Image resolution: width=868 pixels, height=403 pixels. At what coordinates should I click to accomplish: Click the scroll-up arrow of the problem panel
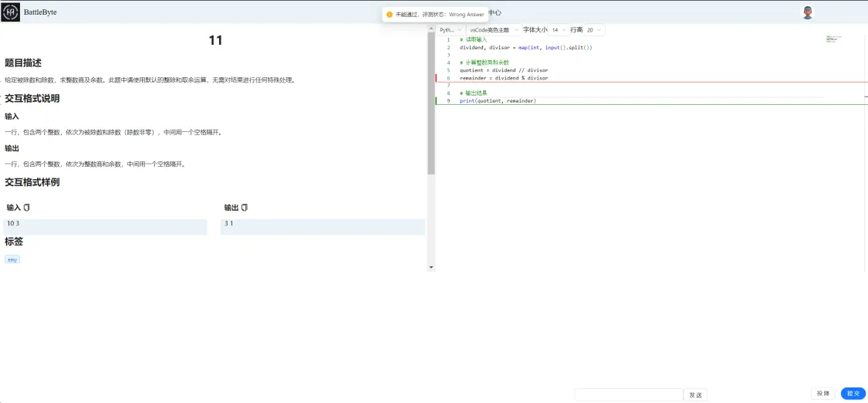pyautogui.click(x=431, y=30)
